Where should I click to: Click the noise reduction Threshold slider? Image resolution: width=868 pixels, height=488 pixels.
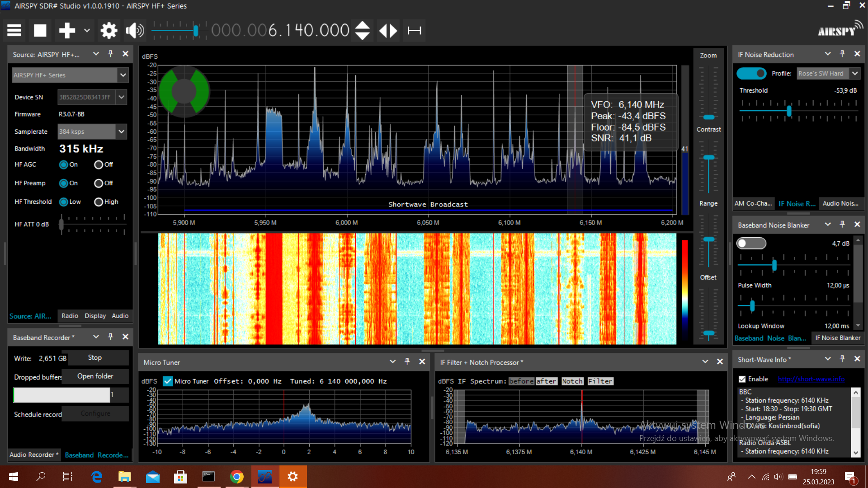[x=789, y=111]
